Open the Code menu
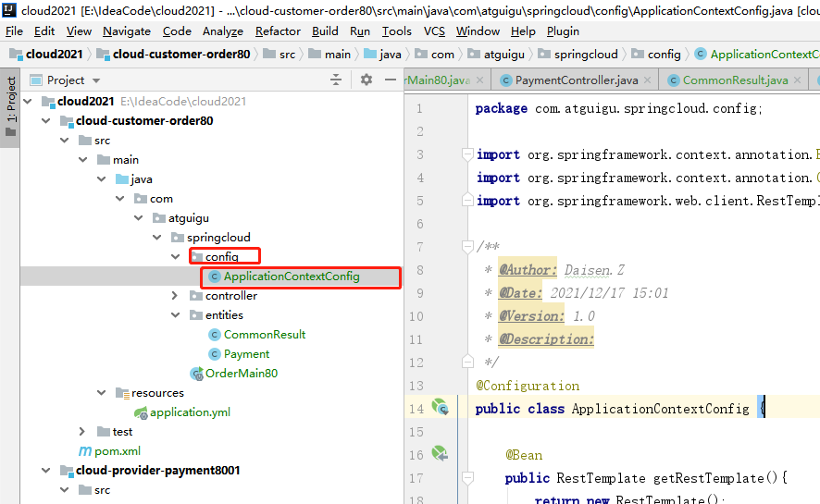 click(177, 31)
